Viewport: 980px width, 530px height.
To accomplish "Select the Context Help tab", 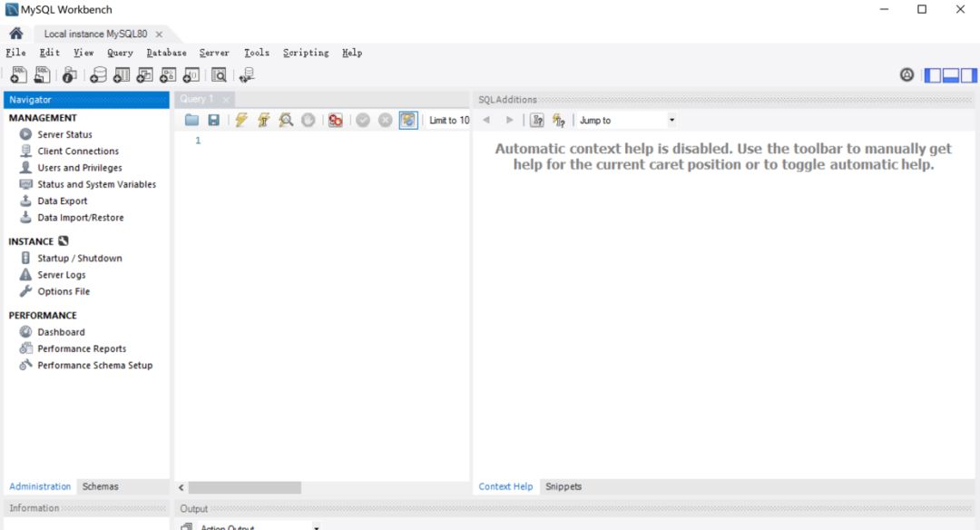I will click(505, 486).
